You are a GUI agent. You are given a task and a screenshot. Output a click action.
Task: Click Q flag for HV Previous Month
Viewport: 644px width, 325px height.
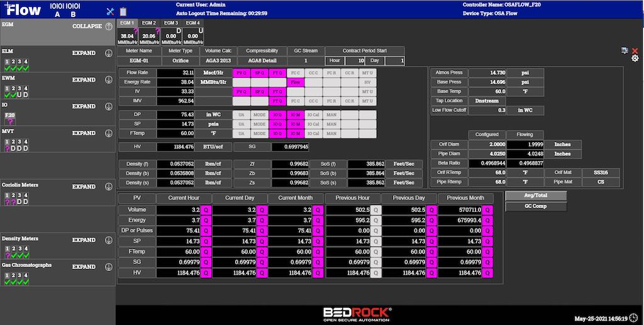487,273
